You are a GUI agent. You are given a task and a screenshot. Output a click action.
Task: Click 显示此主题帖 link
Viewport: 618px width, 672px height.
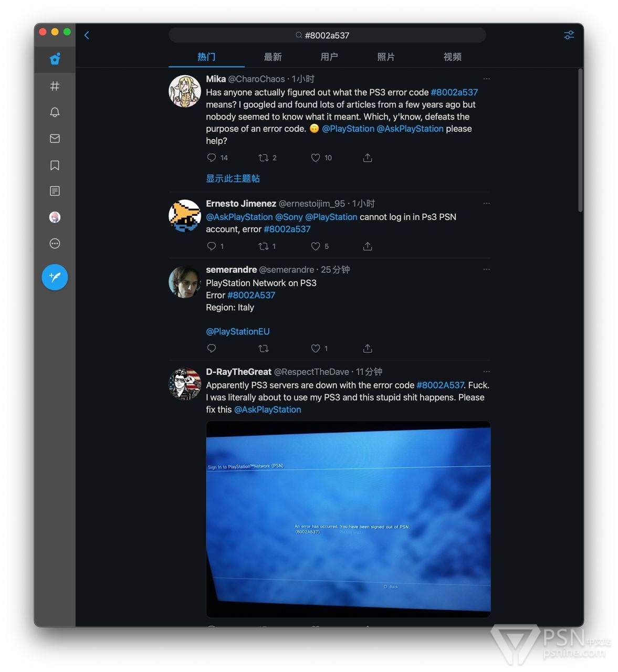click(x=233, y=178)
